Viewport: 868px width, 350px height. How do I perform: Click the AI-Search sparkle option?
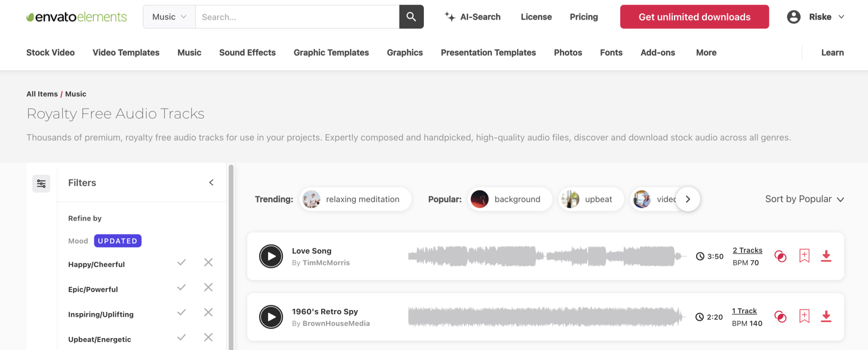472,17
